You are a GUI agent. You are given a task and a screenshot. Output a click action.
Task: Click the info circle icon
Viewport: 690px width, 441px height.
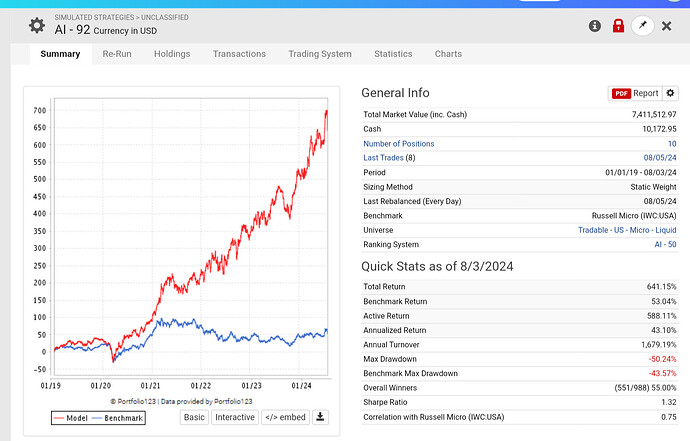pyautogui.click(x=595, y=26)
